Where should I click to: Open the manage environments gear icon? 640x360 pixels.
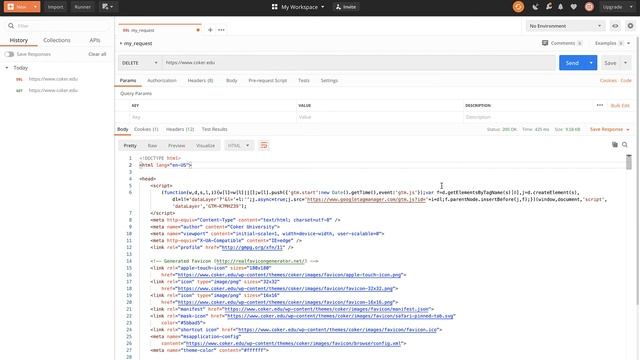[x=630, y=26]
